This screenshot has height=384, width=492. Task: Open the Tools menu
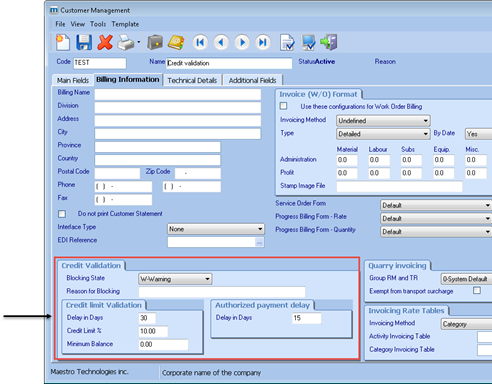click(98, 24)
